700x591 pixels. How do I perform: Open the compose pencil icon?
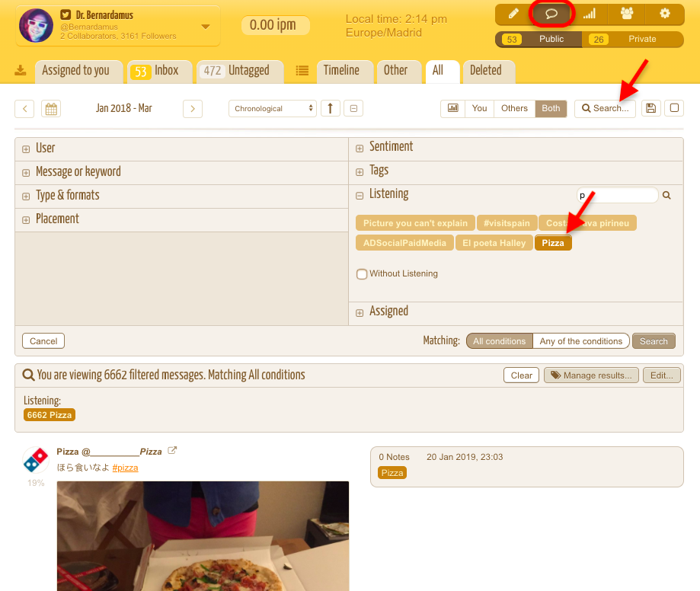point(513,14)
